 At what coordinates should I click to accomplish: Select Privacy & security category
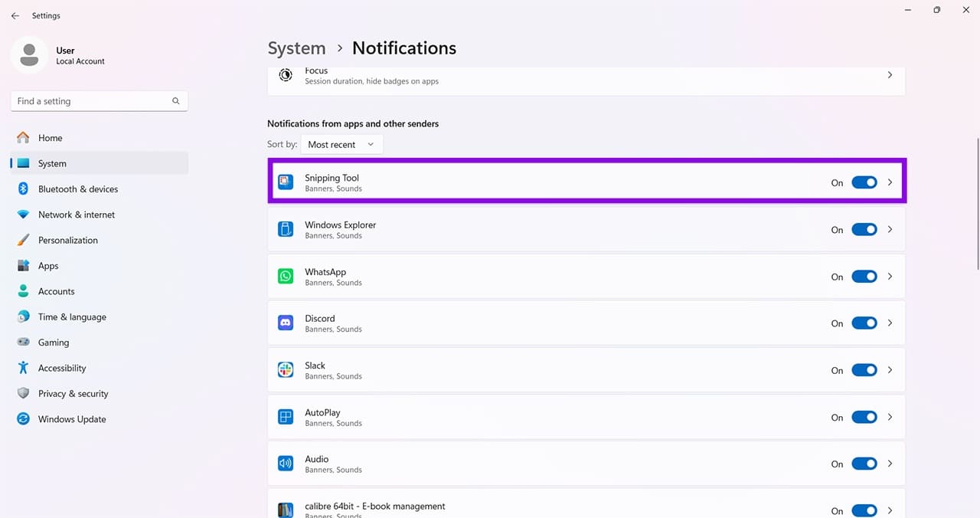pyautogui.click(x=100, y=393)
